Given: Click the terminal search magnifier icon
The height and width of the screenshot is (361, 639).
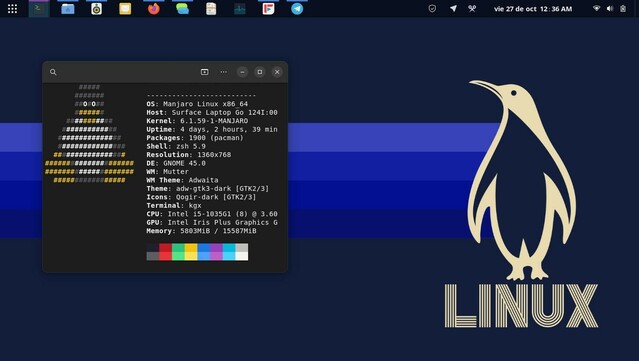Looking at the screenshot, I should [x=53, y=72].
